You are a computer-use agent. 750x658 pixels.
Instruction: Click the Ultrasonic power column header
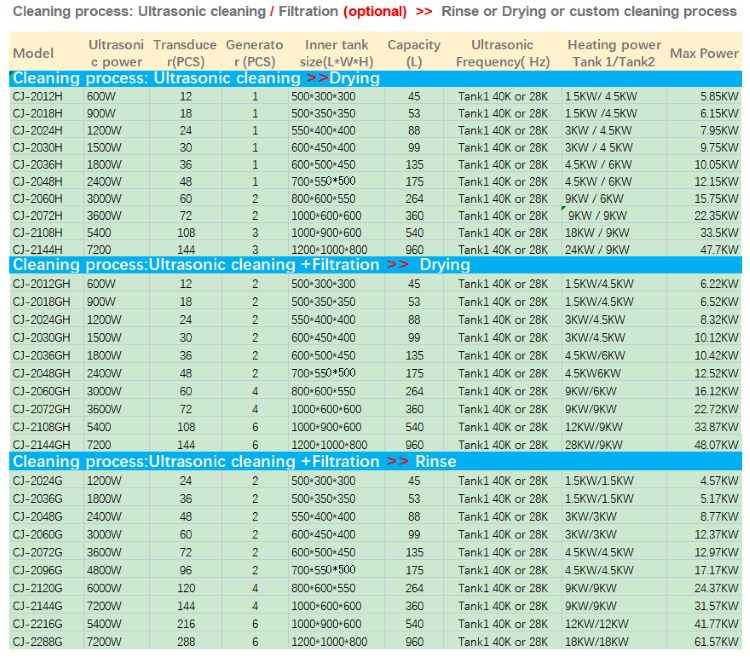(x=116, y=53)
